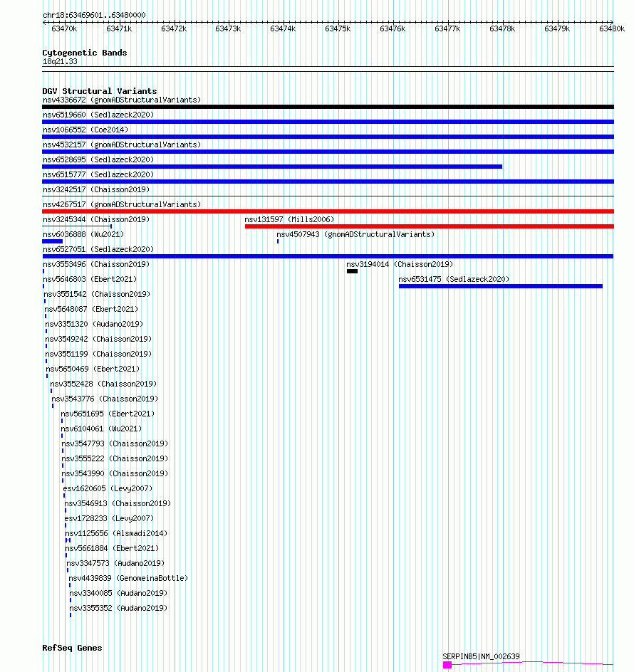The image size is (634, 672).
Task: Open nsv6519660 (Sedlazeck2020) variant label
Action: pyautogui.click(x=98, y=115)
